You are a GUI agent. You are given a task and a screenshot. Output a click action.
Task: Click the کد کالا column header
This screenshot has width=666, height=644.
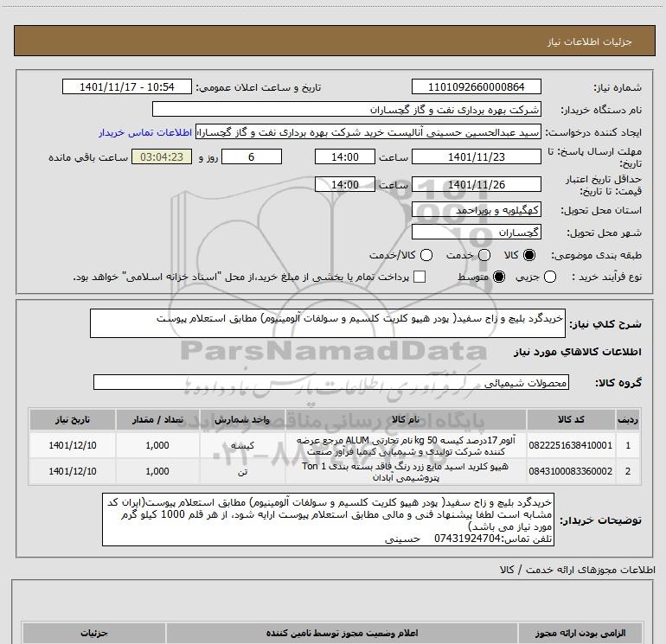(571, 419)
